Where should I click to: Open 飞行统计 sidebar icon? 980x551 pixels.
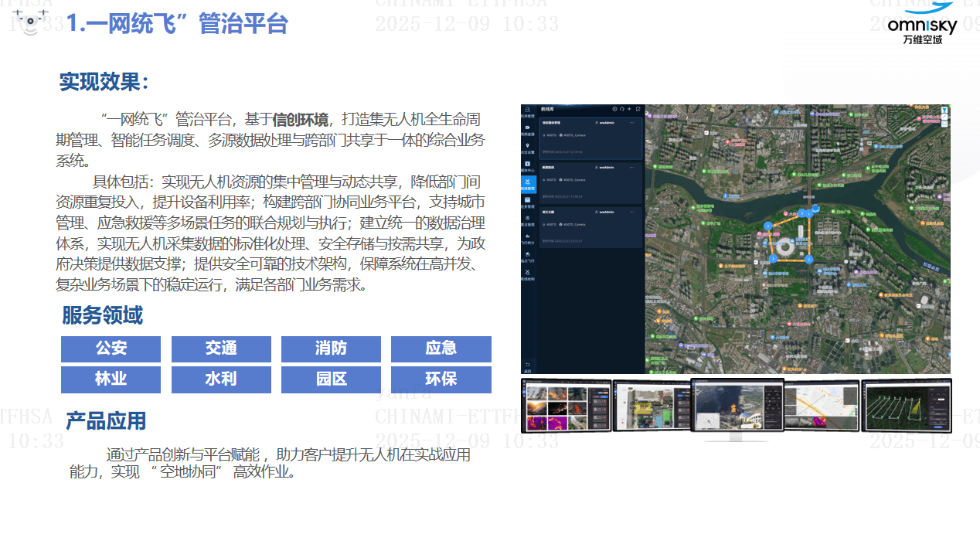(528, 238)
